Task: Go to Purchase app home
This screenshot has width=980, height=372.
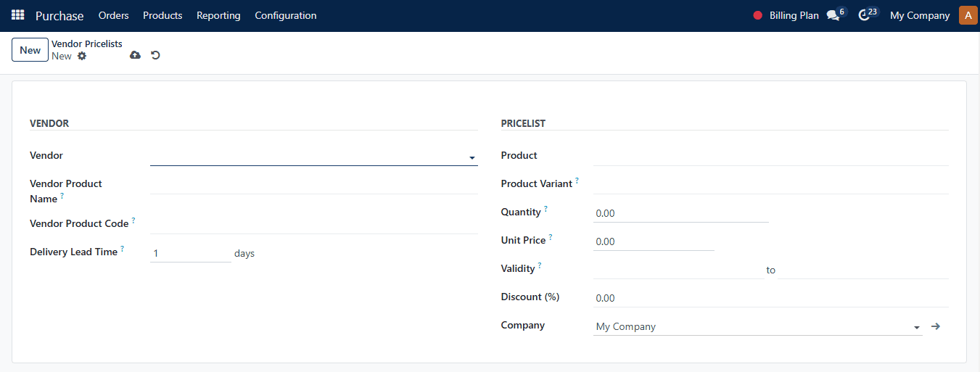Action: pyautogui.click(x=59, y=15)
